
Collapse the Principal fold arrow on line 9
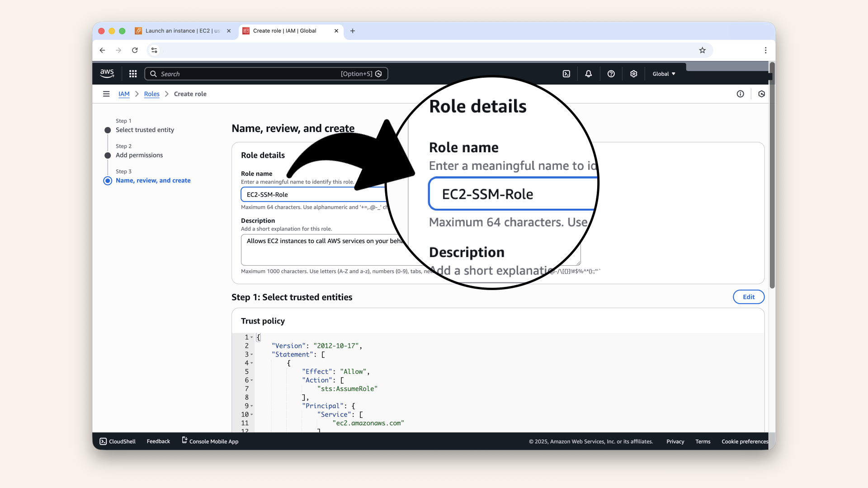252,406
